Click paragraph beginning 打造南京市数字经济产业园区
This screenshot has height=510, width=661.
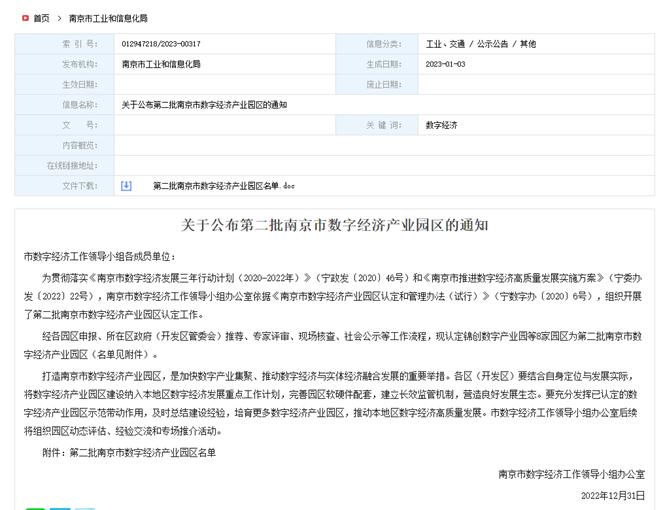coord(331,403)
